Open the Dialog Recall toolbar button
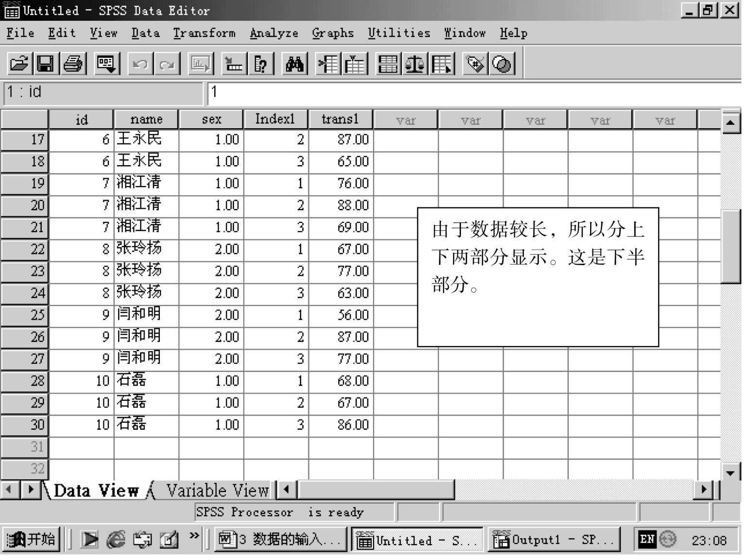 click(106, 64)
